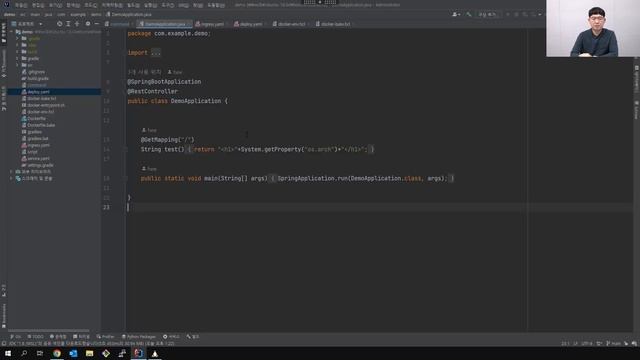Switch to the ingress.yaml editor tab

(x=210, y=24)
